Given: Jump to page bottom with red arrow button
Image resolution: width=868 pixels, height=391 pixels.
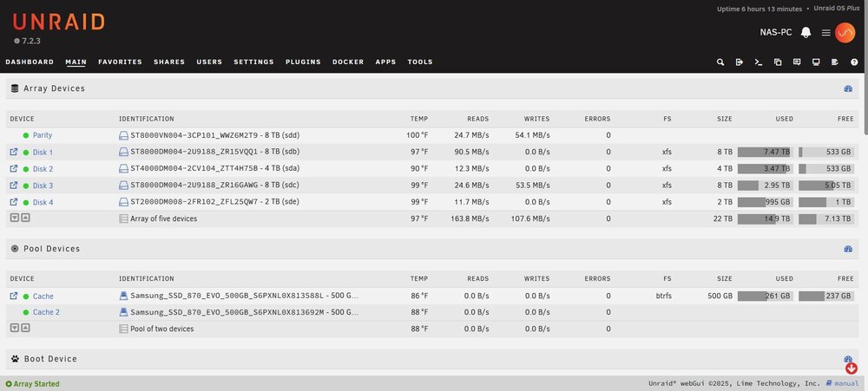Looking at the screenshot, I should (x=852, y=368).
